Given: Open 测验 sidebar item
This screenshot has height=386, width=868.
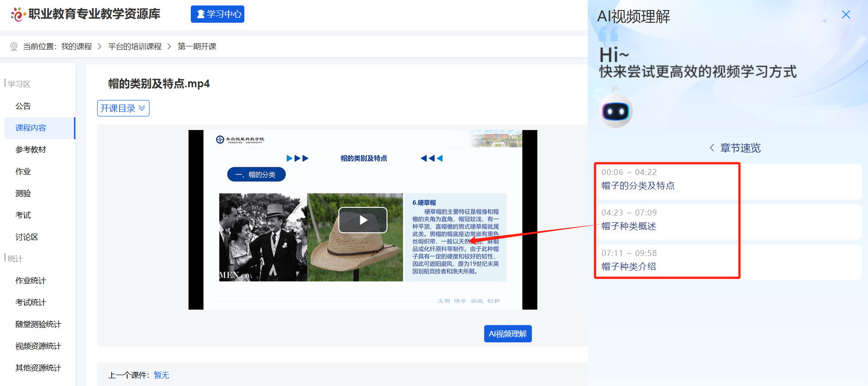Looking at the screenshot, I should [x=23, y=193].
